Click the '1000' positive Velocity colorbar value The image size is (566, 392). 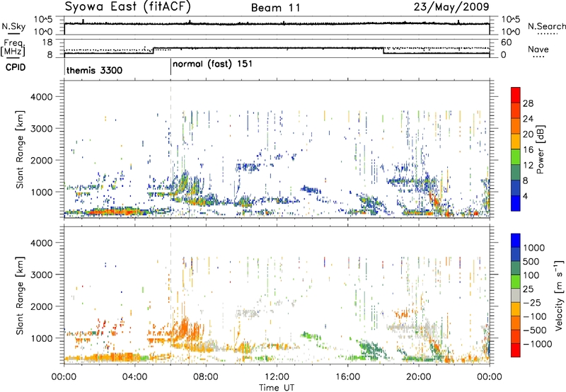click(534, 248)
